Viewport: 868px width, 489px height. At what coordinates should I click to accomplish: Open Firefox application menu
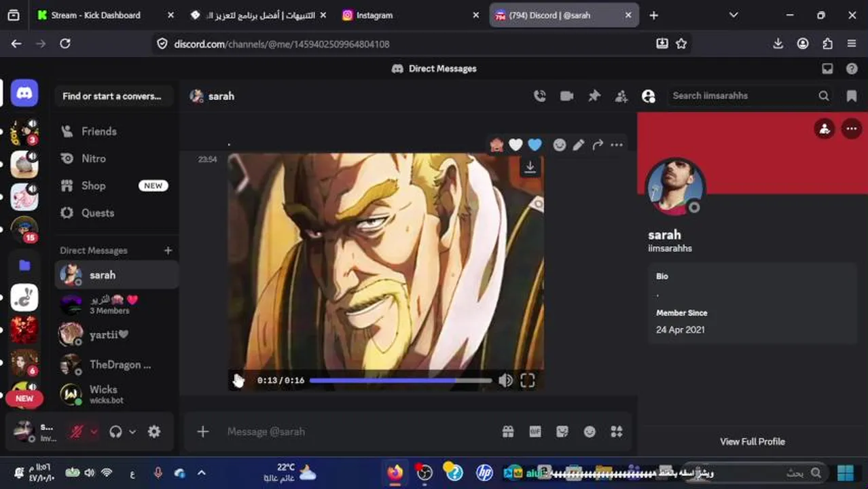[x=852, y=43]
